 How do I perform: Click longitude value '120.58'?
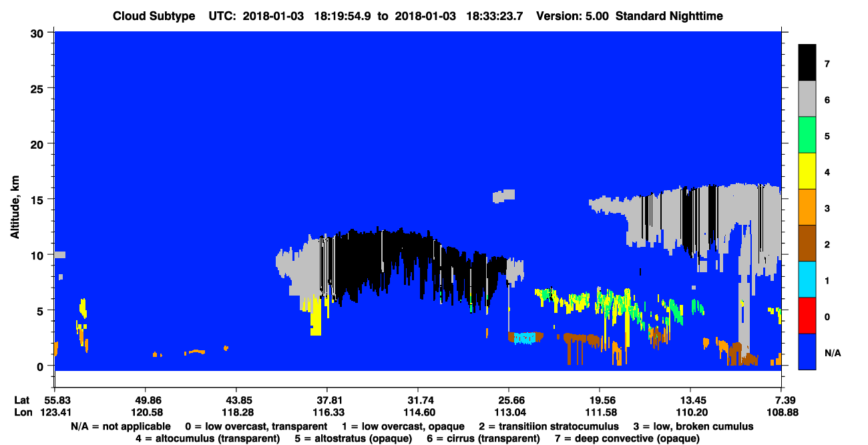(x=146, y=412)
